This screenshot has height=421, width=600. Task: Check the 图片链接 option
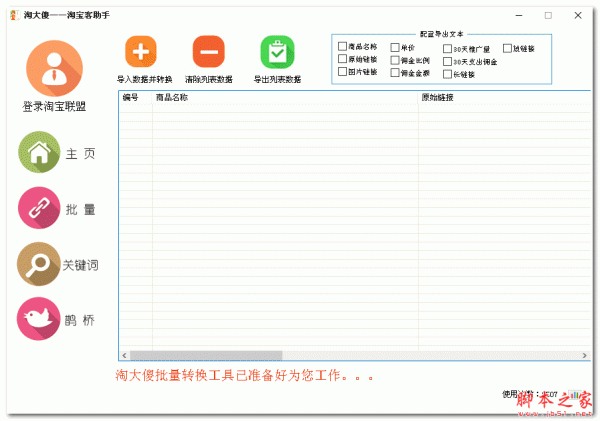(x=342, y=72)
